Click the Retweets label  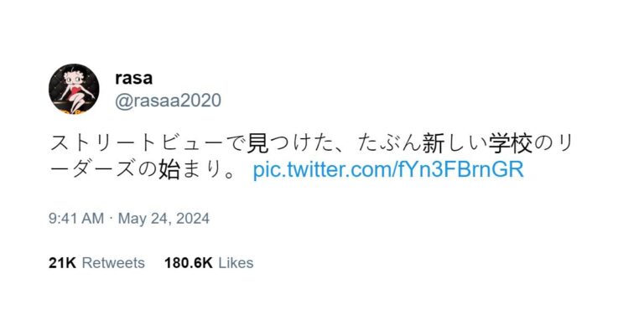pyautogui.click(x=113, y=263)
